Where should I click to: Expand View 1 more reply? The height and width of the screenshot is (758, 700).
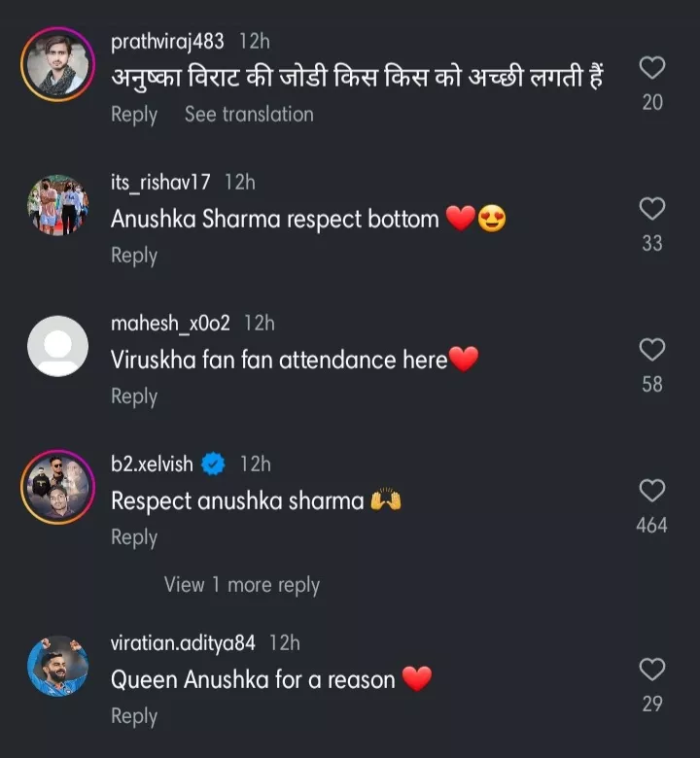[241, 585]
